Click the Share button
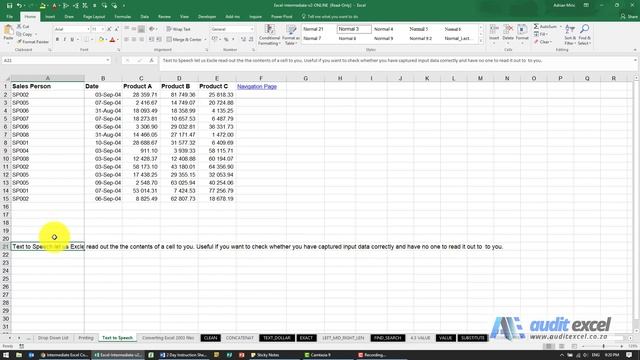 point(629,17)
